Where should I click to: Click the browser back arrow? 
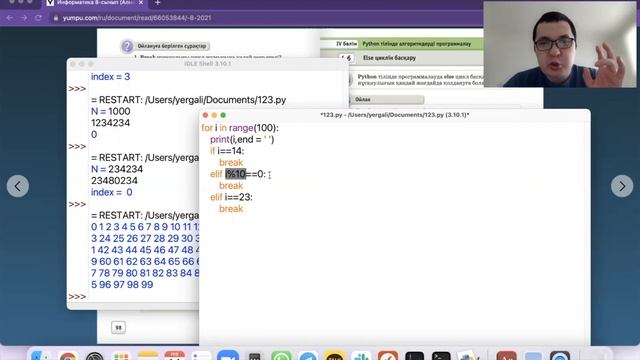coord(10,18)
